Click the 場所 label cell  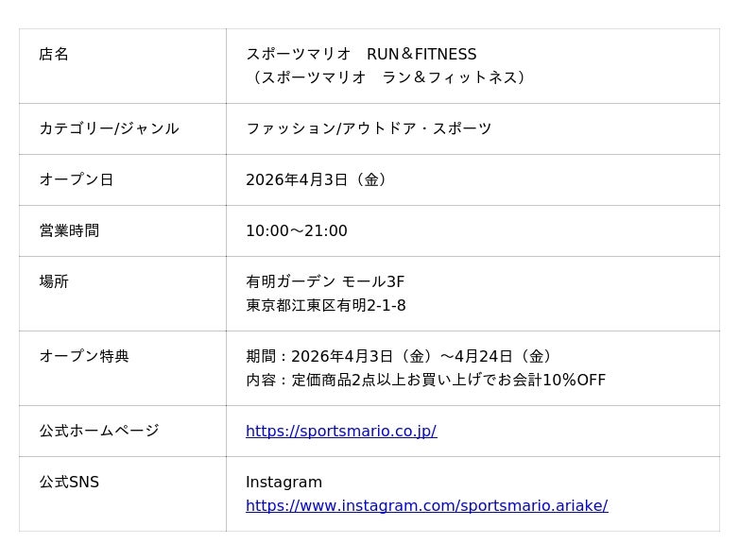pyautogui.click(x=54, y=281)
